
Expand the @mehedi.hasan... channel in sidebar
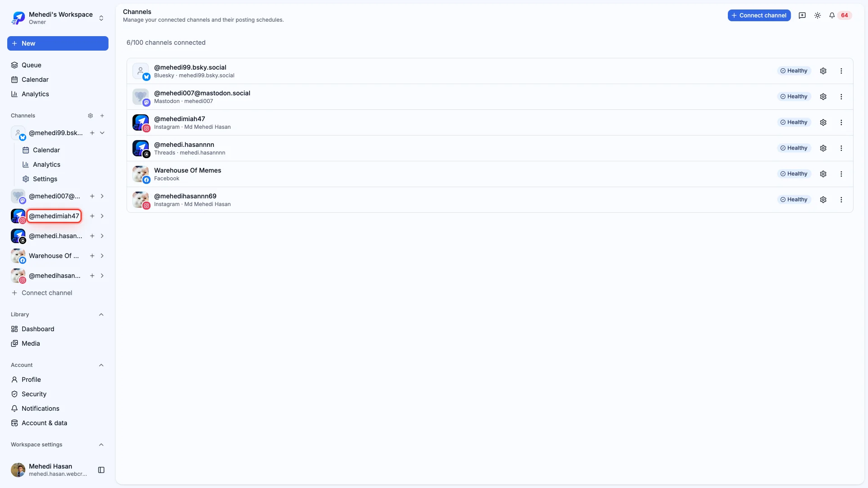(102, 236)
